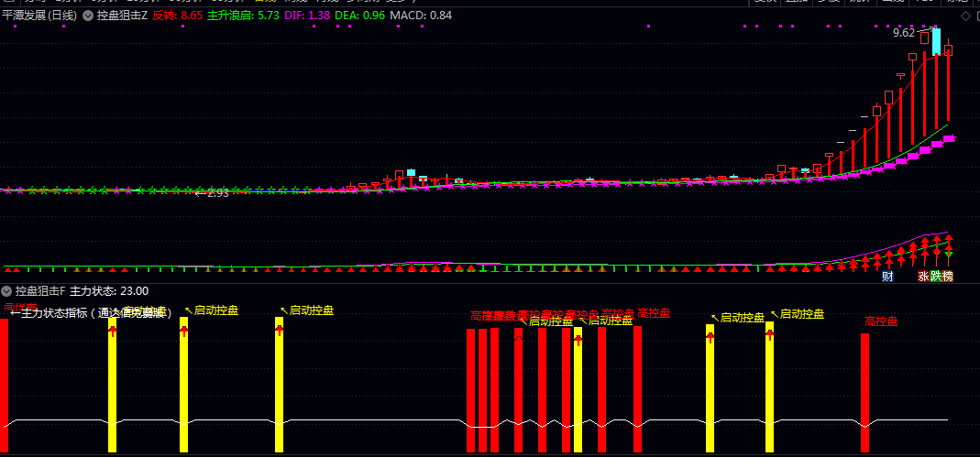Screen dimensions: 980x457
Task: Click the tall cyan candlestick near 9.62
Action: [x=936, y=42]
